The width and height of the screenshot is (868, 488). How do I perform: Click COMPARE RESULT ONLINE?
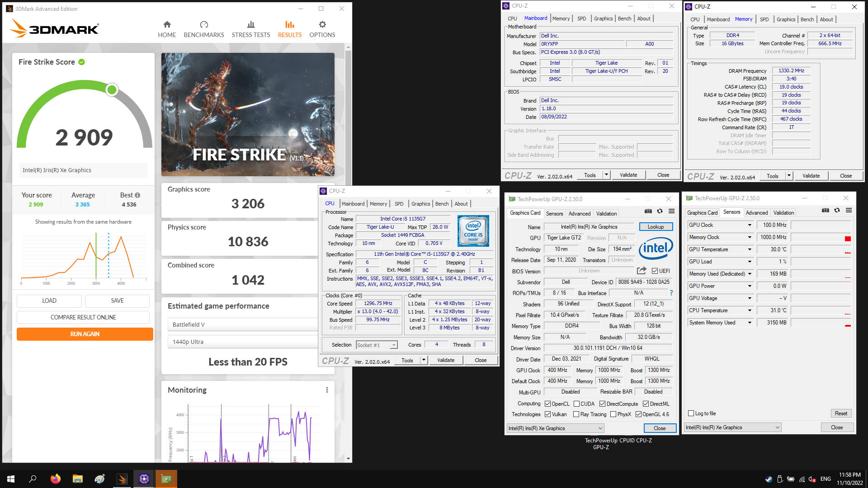83,317
